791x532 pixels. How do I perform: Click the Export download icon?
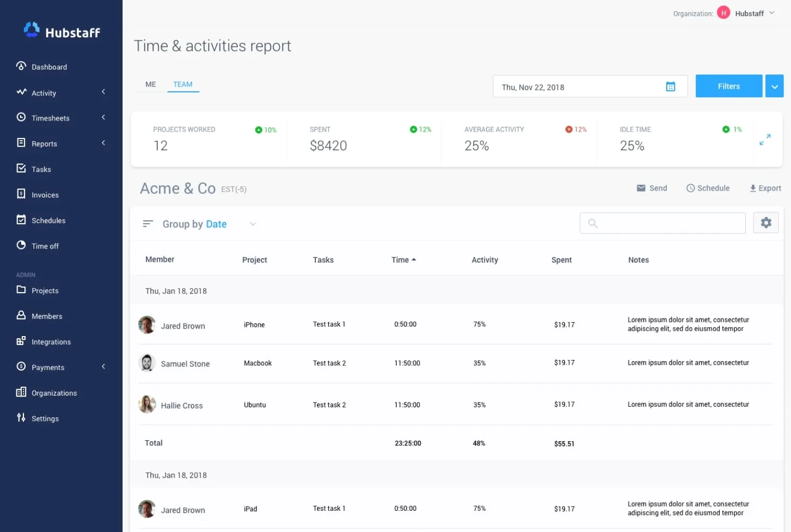[x=752, y=188]
